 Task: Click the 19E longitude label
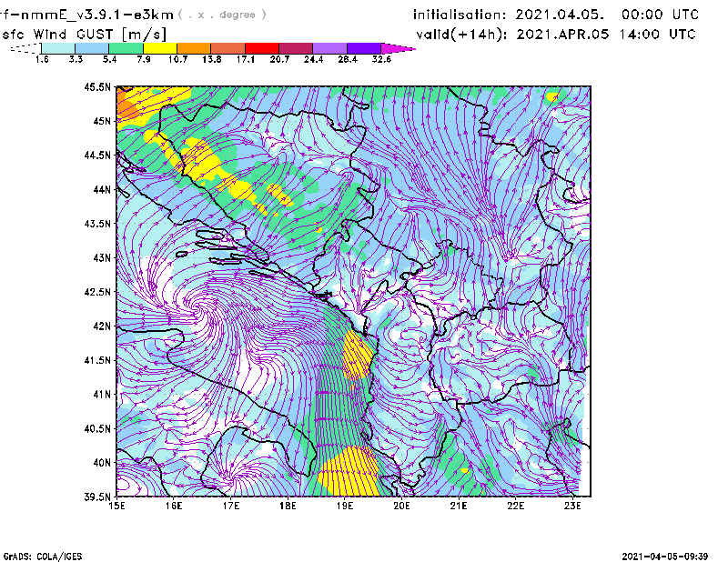345,506
